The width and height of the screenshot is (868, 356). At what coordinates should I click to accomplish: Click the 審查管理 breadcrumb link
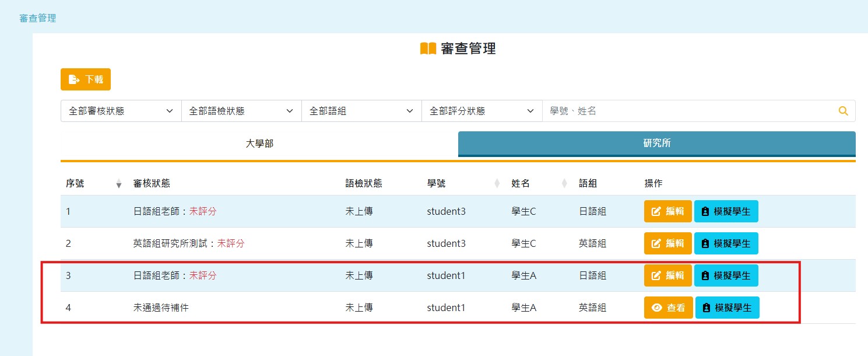click(x=38, y=18)
